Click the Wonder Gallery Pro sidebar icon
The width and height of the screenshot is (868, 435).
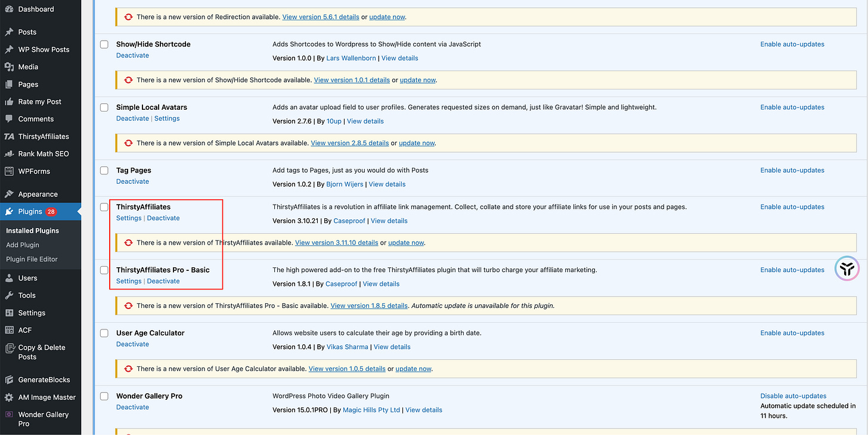pyautogui.click(x=9, y=415)
